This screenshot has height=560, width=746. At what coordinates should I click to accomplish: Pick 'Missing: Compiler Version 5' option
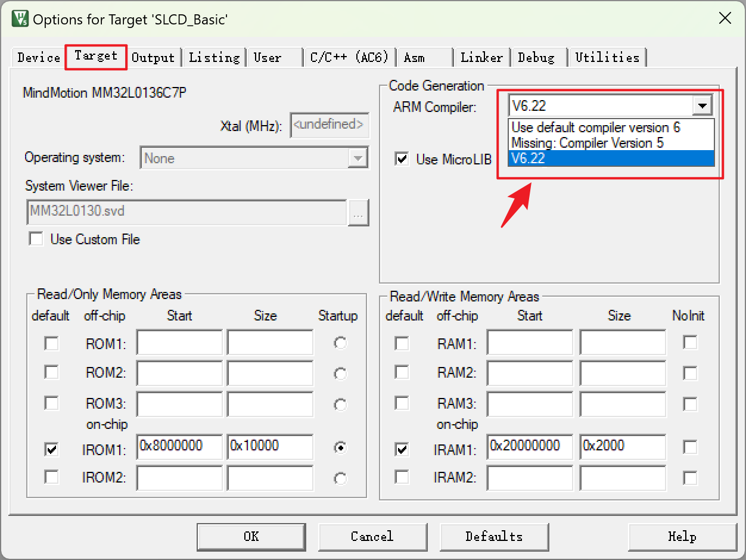588,143
